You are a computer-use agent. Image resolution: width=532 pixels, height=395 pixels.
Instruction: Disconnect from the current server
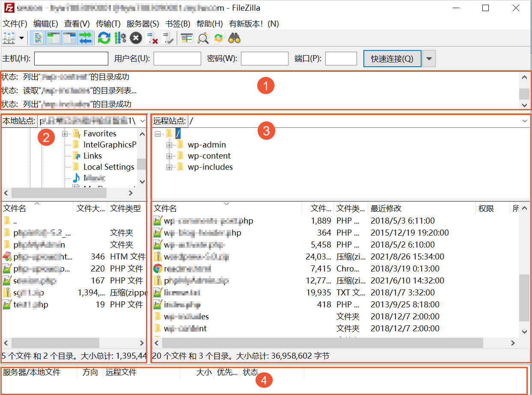point(152,38)
